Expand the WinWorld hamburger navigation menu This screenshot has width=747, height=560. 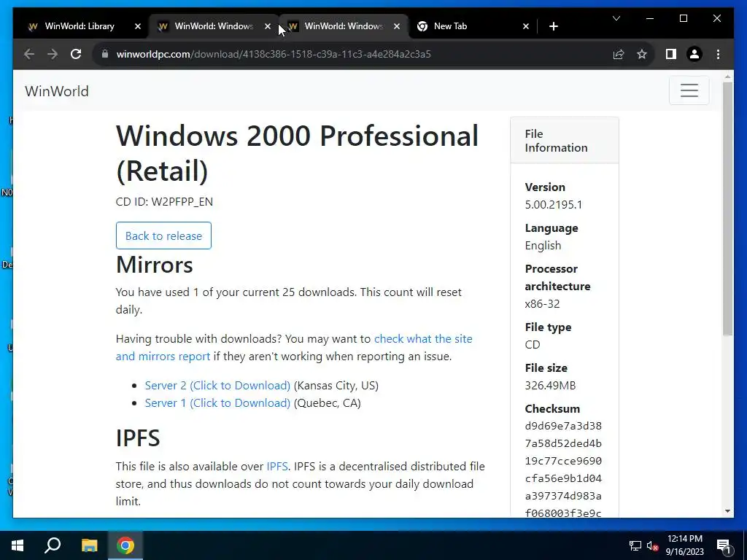[689, 90]
